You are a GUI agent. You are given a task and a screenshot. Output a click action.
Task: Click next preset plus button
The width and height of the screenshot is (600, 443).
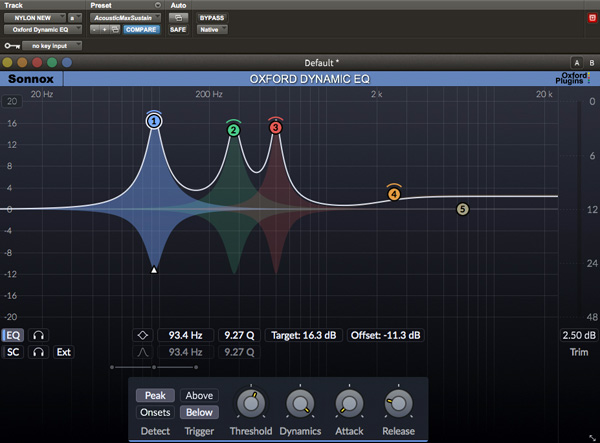coord(104,29)
